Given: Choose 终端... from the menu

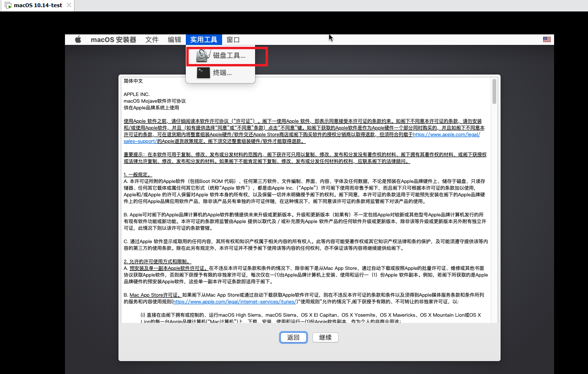Looking at the screenshot, I should point(221,73).
